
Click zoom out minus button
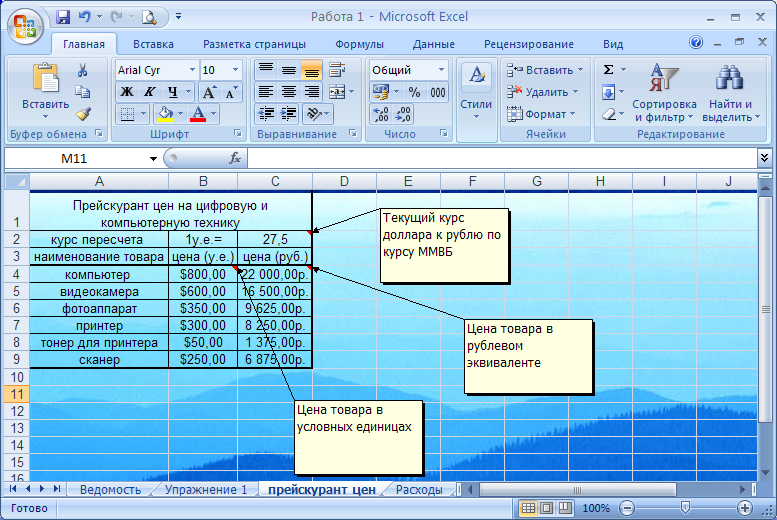627,508
